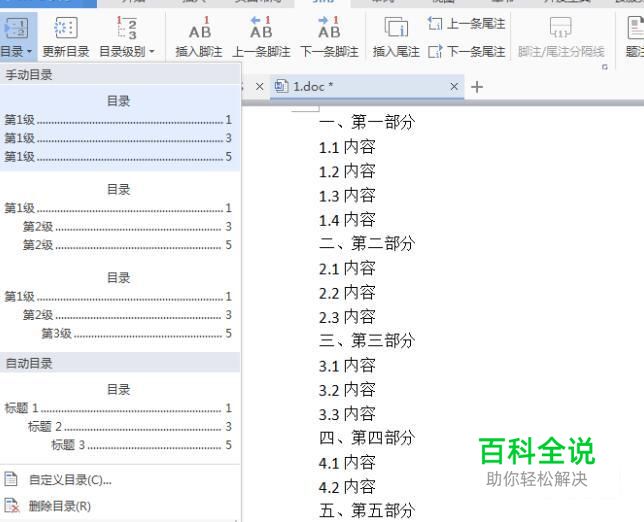Click the line 2.3 内容
This screenshot has width=644, height=522.
point(347,317)
